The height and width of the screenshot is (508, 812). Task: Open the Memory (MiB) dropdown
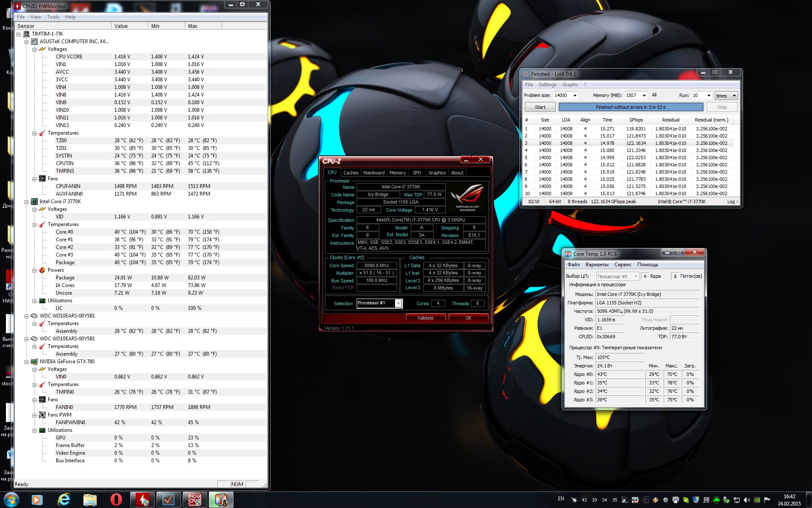point(644,96)
